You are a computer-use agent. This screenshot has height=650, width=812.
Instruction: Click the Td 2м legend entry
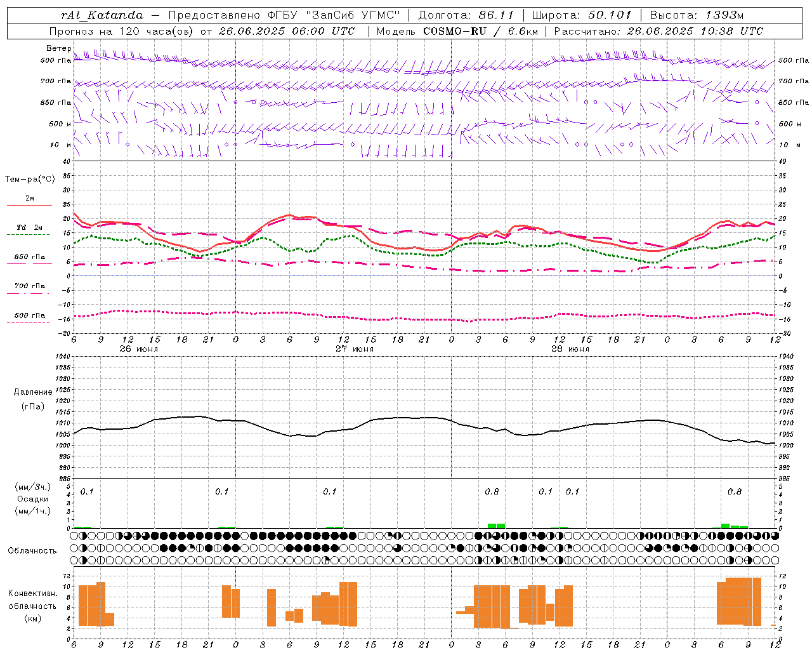pyautogui.click(x=30, y=227)
